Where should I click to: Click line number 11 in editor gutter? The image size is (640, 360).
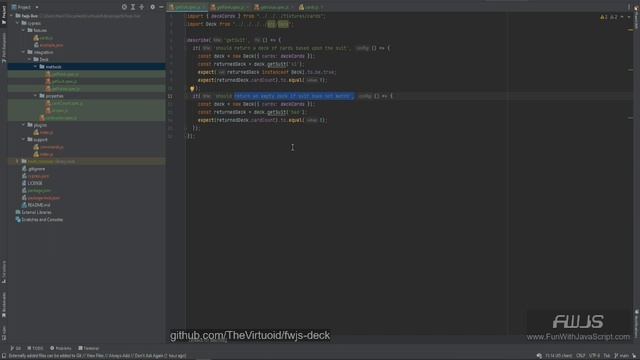point(170,96)
